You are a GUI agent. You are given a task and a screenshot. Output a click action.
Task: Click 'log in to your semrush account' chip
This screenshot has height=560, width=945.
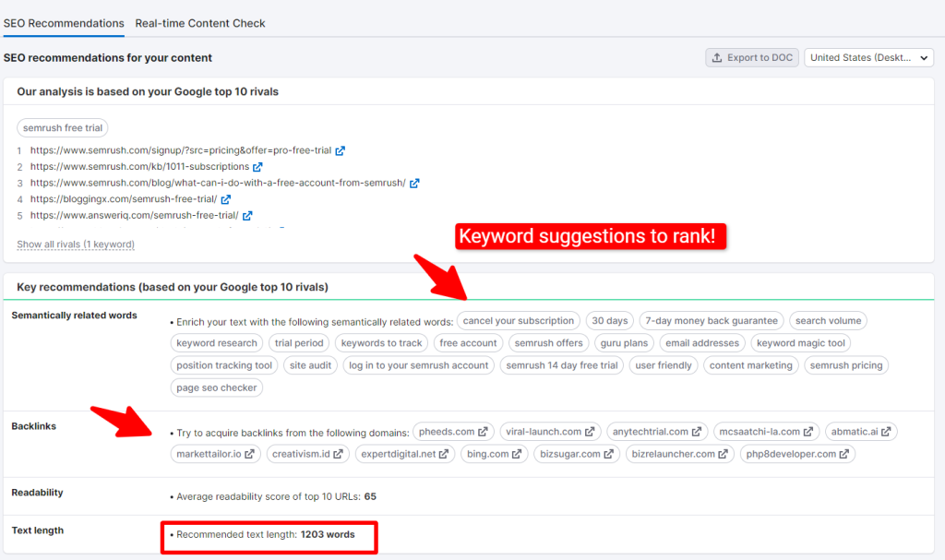pos(419,365)
